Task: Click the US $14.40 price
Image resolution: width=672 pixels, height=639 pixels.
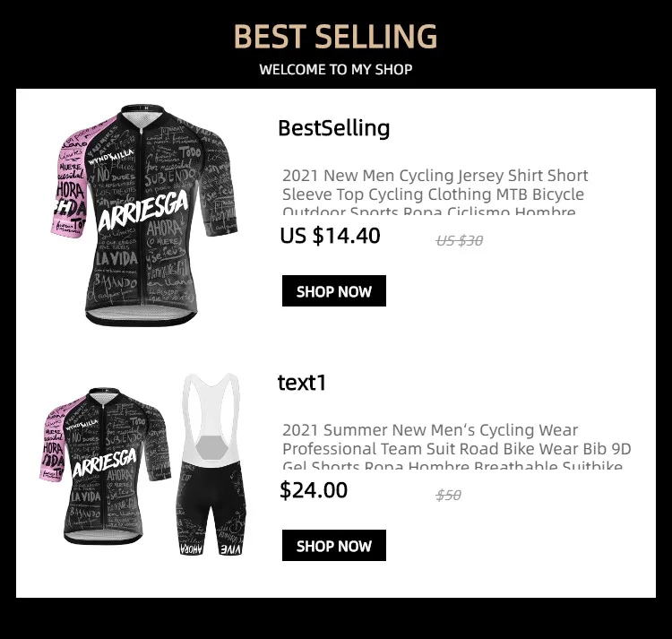Action: [x=330, y=236]
